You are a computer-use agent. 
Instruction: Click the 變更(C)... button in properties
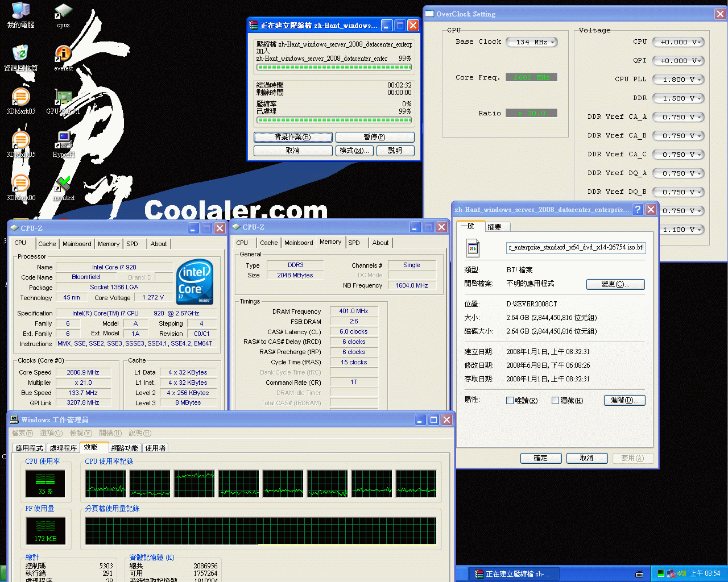pyautogui.click(x=615, y=284)
